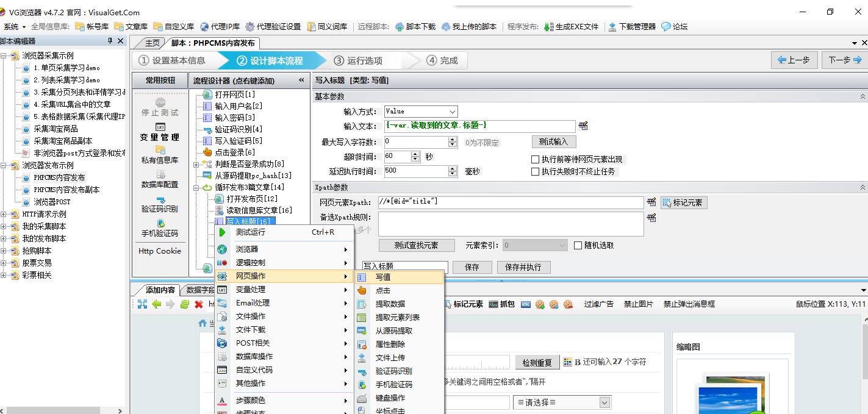Choose 测试运行 from the context menu

pos(251,232)
